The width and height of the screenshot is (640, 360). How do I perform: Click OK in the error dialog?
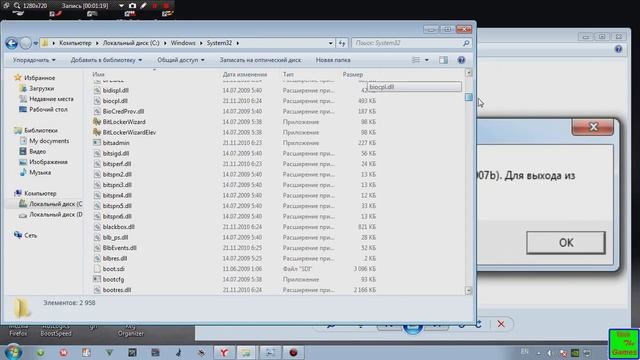tap(566, 243)
